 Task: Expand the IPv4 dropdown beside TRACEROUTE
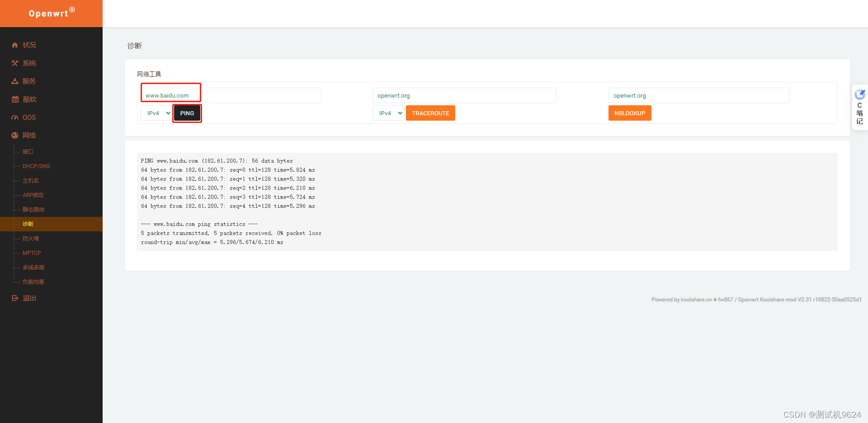pos(388,113)
